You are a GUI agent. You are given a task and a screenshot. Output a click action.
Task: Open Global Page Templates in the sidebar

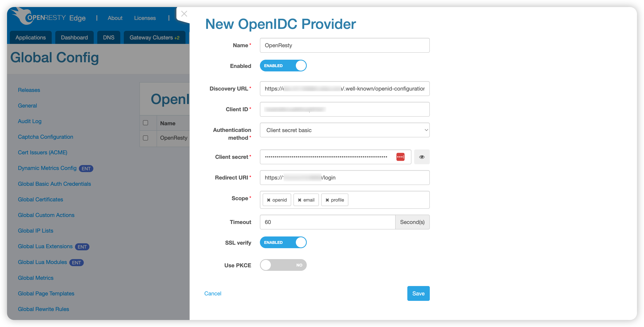(46, 293)
